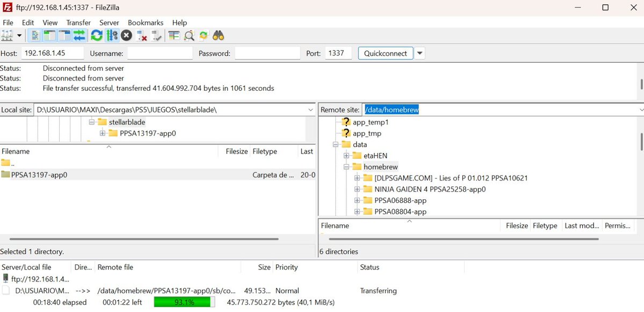This screenshot has height=312, width=644.
Task: Open the Transfer menu
Action: [78, 23]
